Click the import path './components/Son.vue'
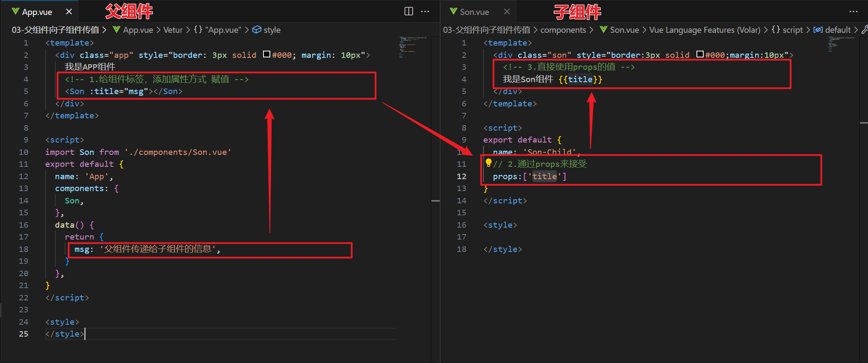868x363 pixels. click(x=178, y=152)
